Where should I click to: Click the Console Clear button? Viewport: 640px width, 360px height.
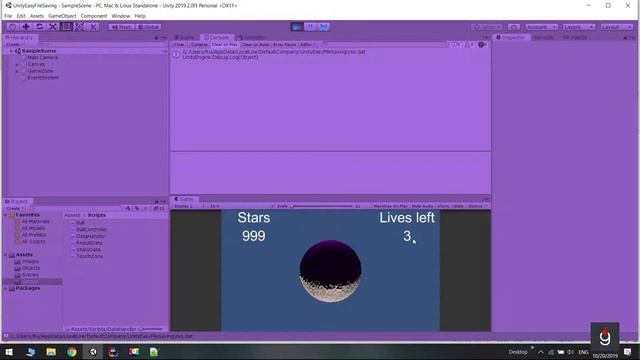(179, 44)
